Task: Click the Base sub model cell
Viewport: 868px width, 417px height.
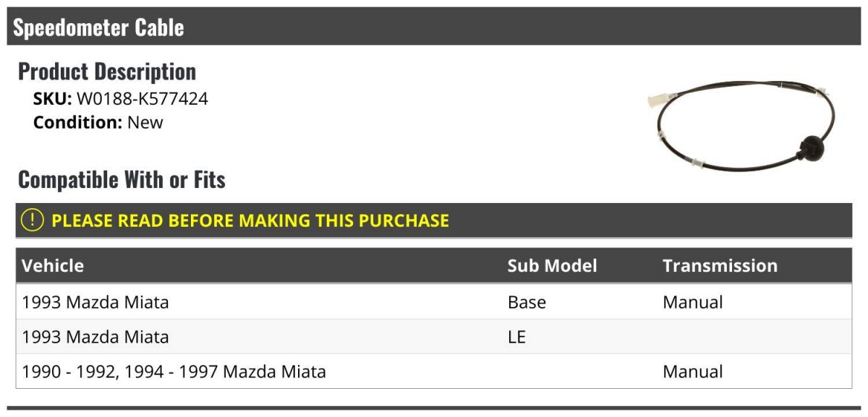Action: (527, 302)
